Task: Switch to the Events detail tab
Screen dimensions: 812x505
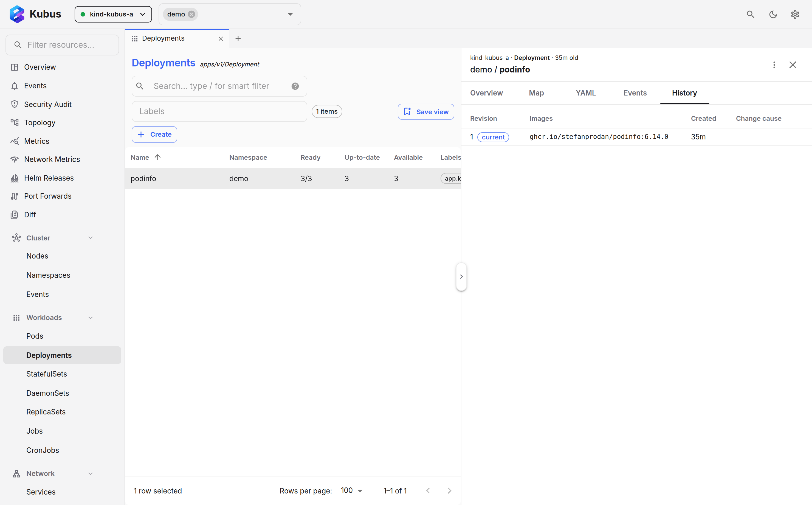Action: pyautogui.click(x=635, y=93)
